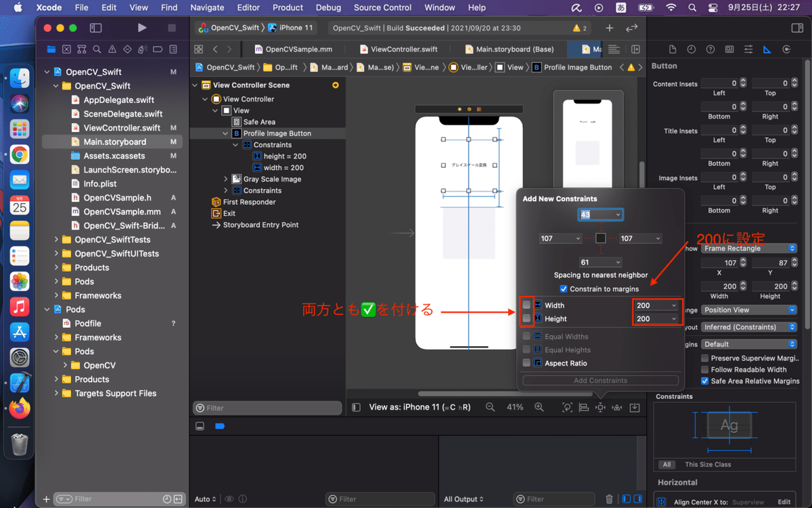Enable Follow Readable Width
The height and width of the screenshot is (508, 812).
coord(705,370)
